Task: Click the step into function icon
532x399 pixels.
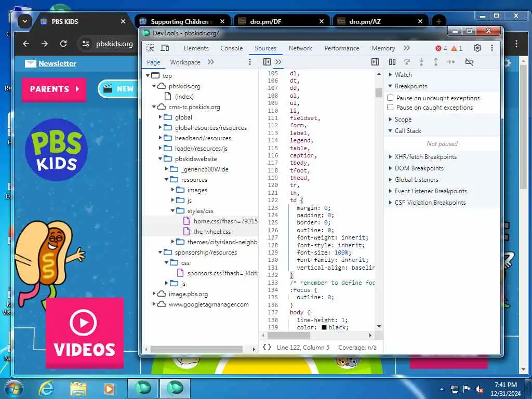Action: click(421, 62)
